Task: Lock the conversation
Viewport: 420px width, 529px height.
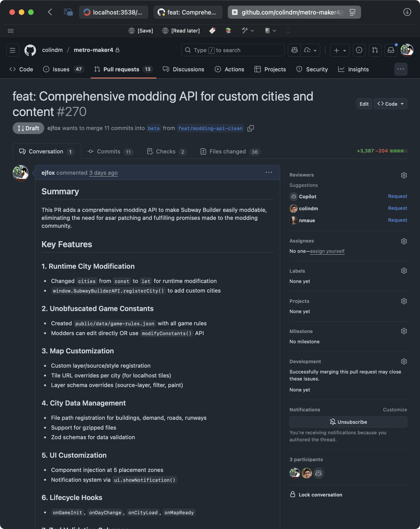Action: click(316, 495)
